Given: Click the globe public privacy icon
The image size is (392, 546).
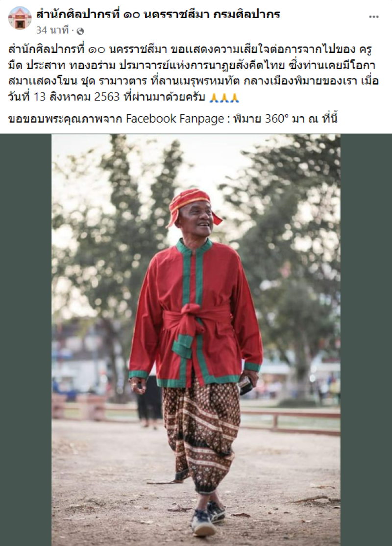Looking at the screenshot, I should click(x=80, y=31).
